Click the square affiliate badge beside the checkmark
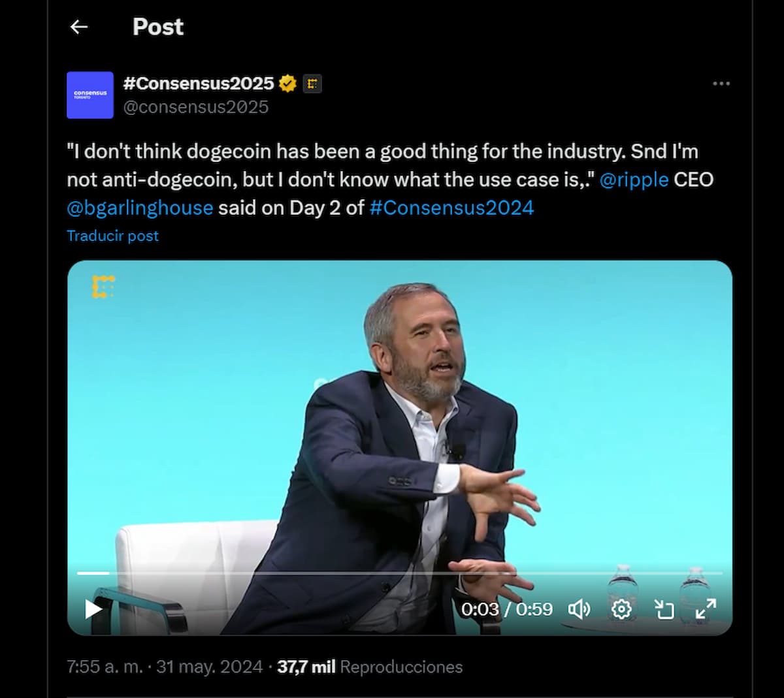784x698 pixels. [x=312, y=83]
